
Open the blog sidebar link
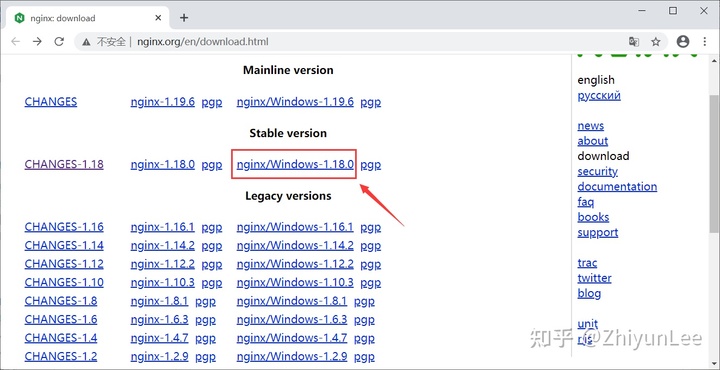point(589,293)
